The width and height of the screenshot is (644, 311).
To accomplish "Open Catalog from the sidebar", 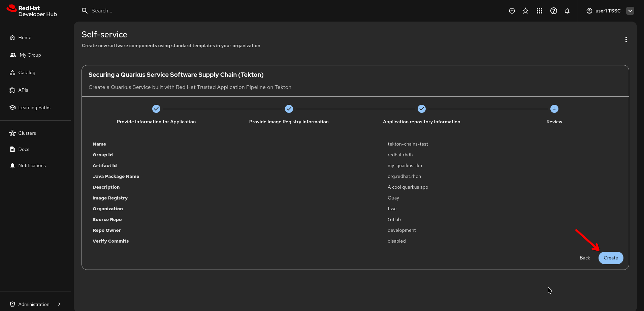I will (x=27, y=72).
